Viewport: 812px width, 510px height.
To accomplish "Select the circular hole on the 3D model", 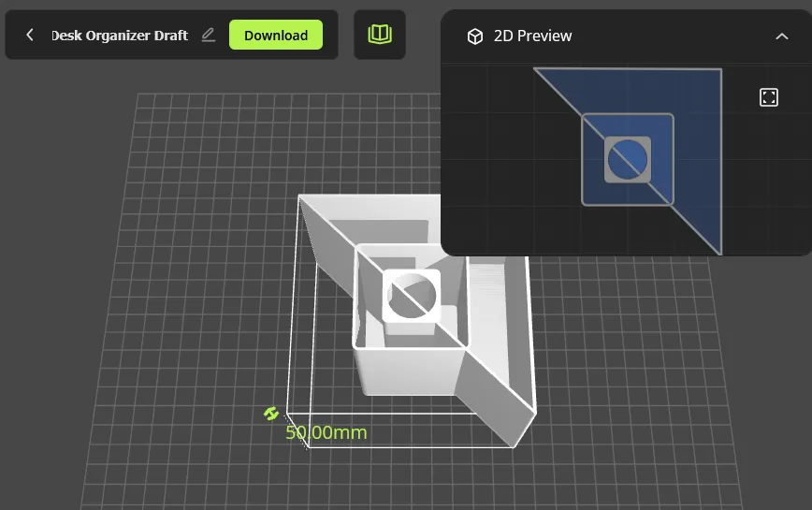I will tap(412, 296).
